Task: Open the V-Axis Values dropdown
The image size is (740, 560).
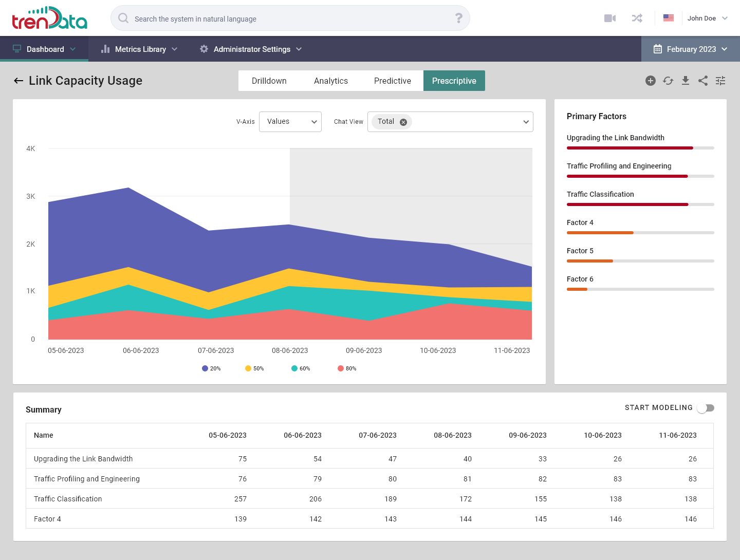Action: coord(290,122)
